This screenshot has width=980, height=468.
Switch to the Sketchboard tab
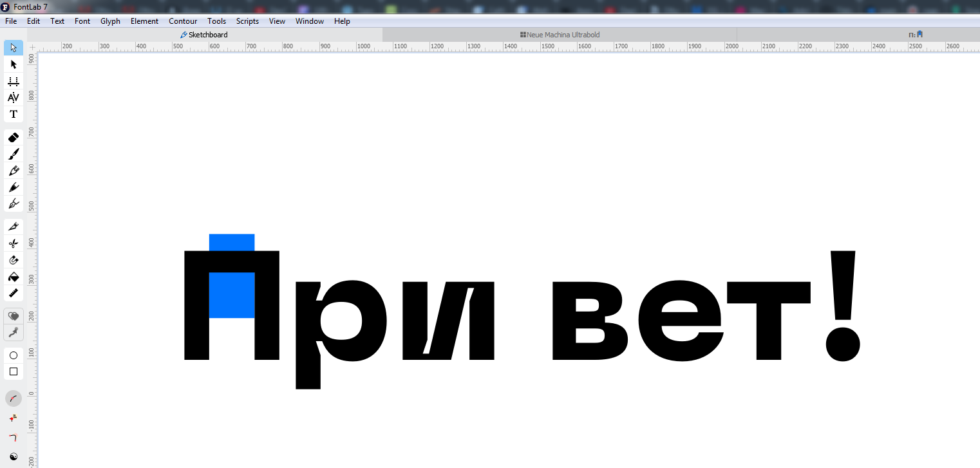tap(205, 35)
